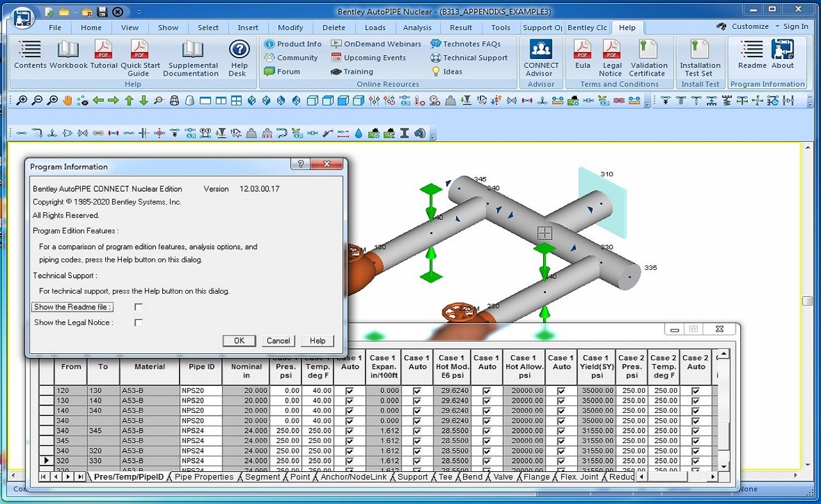
Task: Toggle Case 2 Auto checkbox in row 120-130
Action: 695,391
